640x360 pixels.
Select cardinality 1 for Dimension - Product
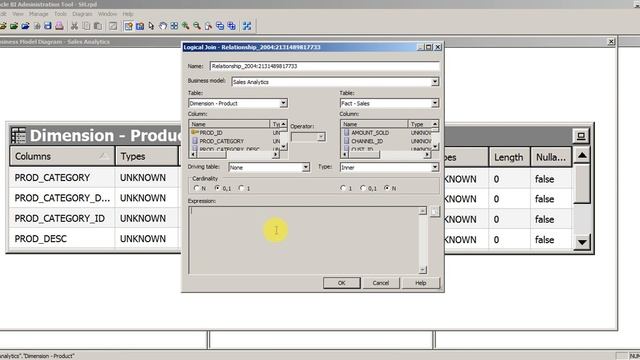coord(242,188)
